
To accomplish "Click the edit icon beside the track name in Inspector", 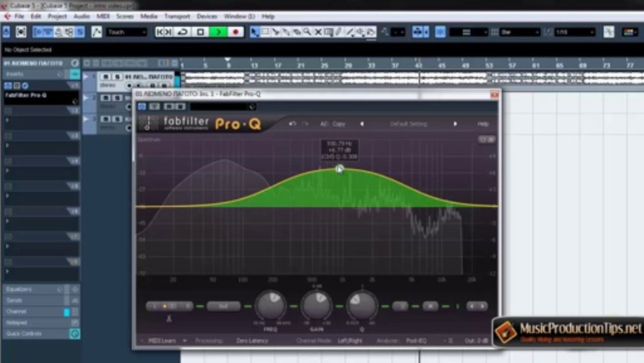I will tap(75, 63).
